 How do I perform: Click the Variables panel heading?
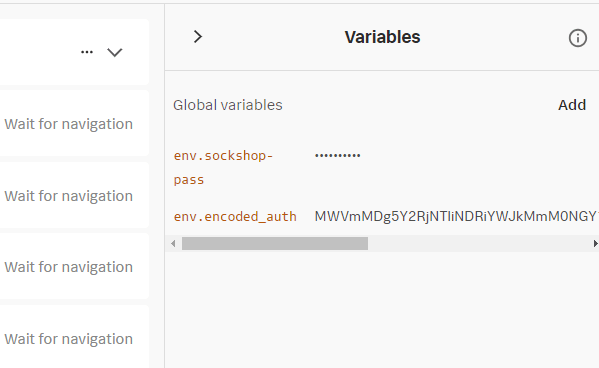click(x=382, y=37)
